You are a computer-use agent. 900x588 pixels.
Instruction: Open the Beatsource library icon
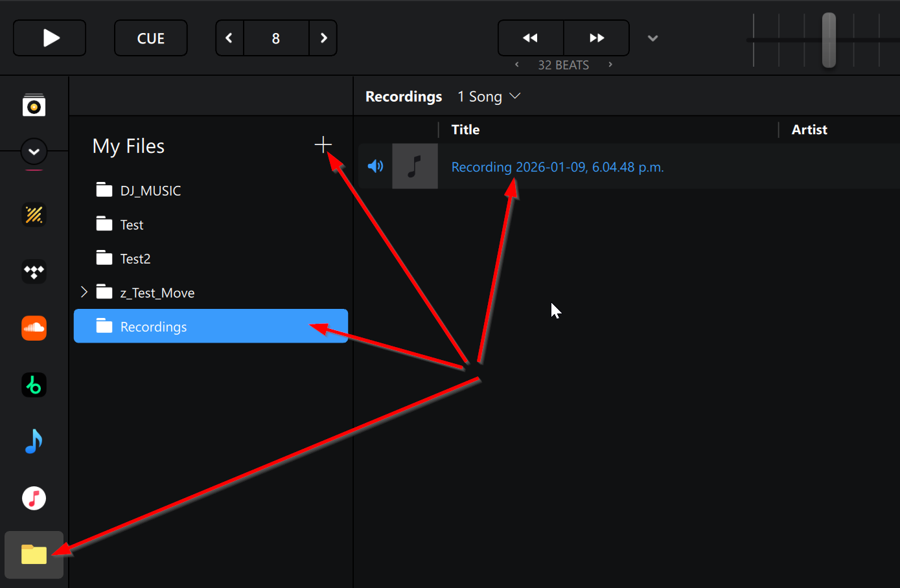point(34,385)
